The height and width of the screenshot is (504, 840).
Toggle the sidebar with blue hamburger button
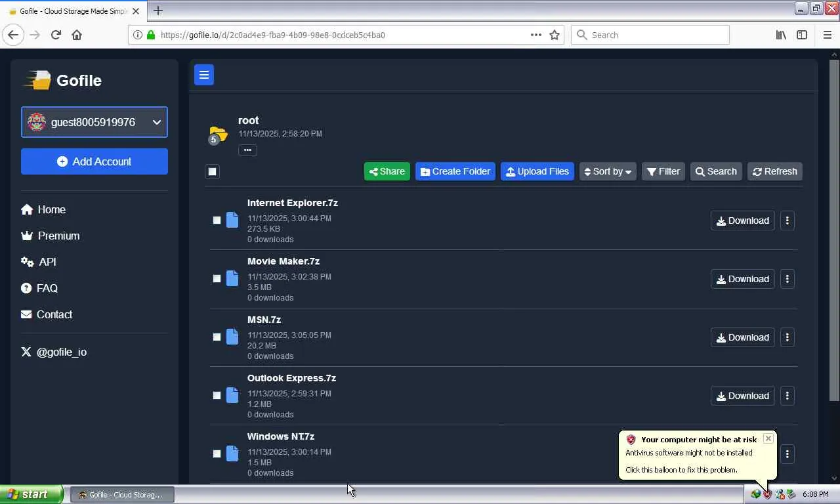[x=204, y=75]
